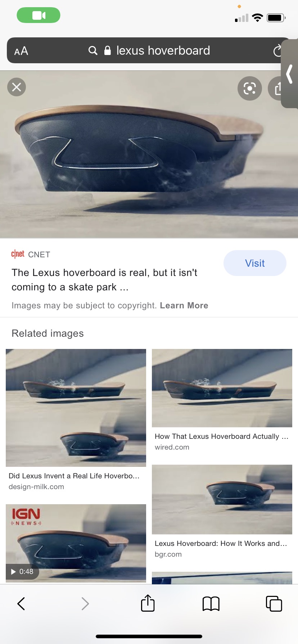298x644 pixels.
Task: Open the bgr.com Lexus Hoverboard result
Action: (222, 500)
